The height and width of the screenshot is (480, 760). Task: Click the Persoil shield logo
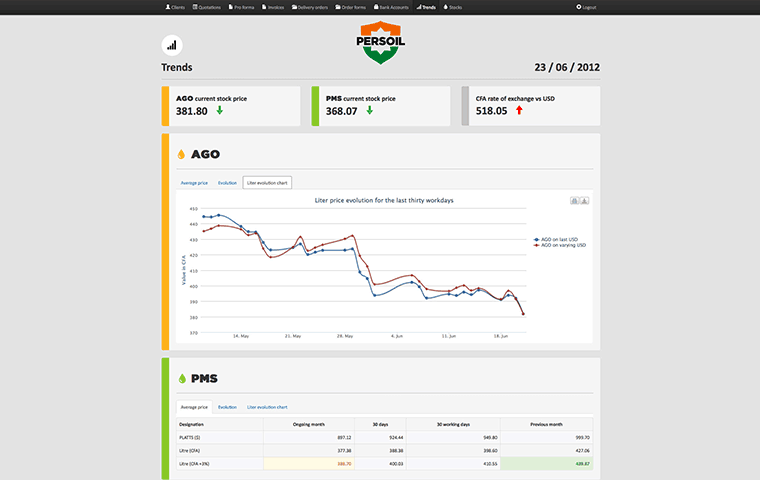[380, 43]
